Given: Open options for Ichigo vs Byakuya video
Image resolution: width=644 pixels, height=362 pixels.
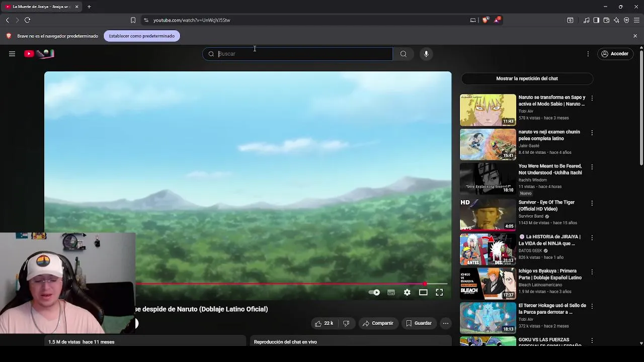Looking at the screenshot, I should 592,272.
